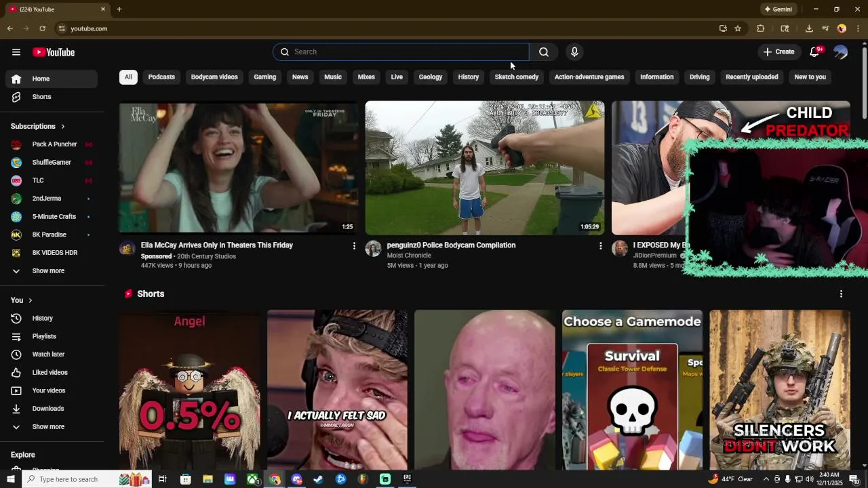The width and height of the screenshot is (868, 488).
Task: Select the Sketch comedy filter chip
Action: 517,77
